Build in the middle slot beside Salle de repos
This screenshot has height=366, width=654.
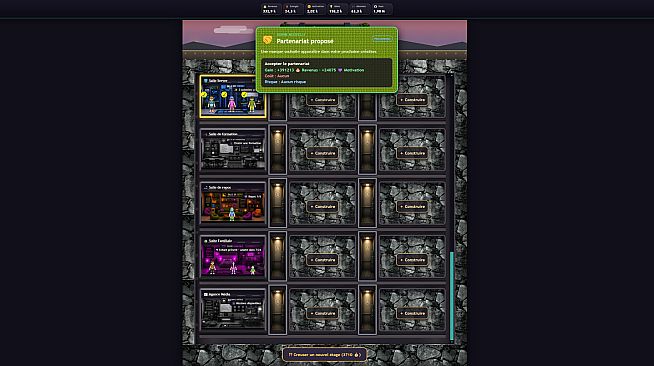[323, 207]
